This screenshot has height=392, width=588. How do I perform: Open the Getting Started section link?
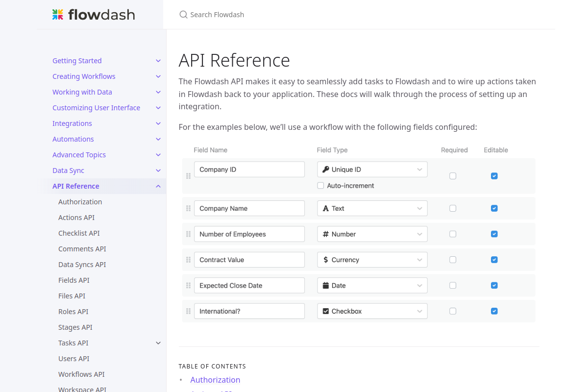pyautogui.click(x=77, y=61)
